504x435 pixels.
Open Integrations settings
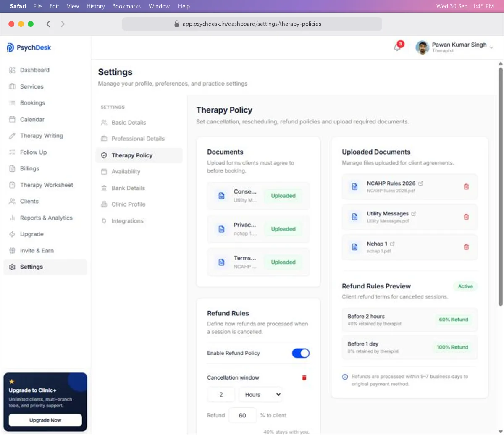[x=139, y=221]
